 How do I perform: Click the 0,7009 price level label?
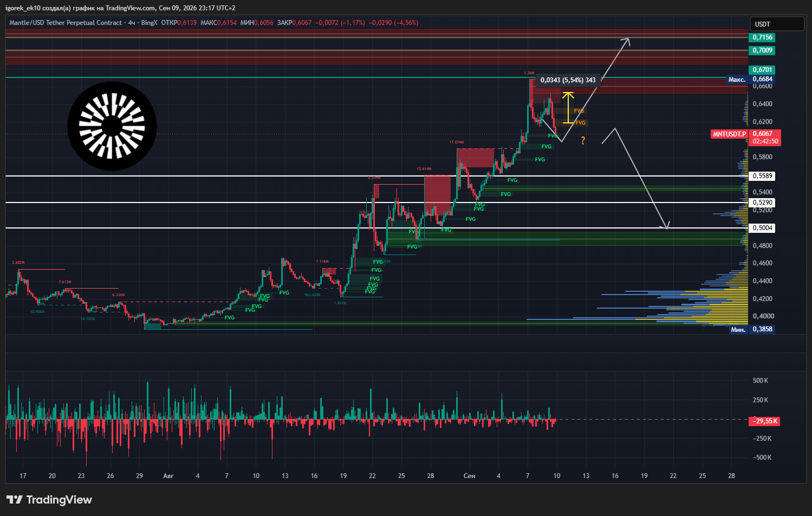tap(762, 50)
